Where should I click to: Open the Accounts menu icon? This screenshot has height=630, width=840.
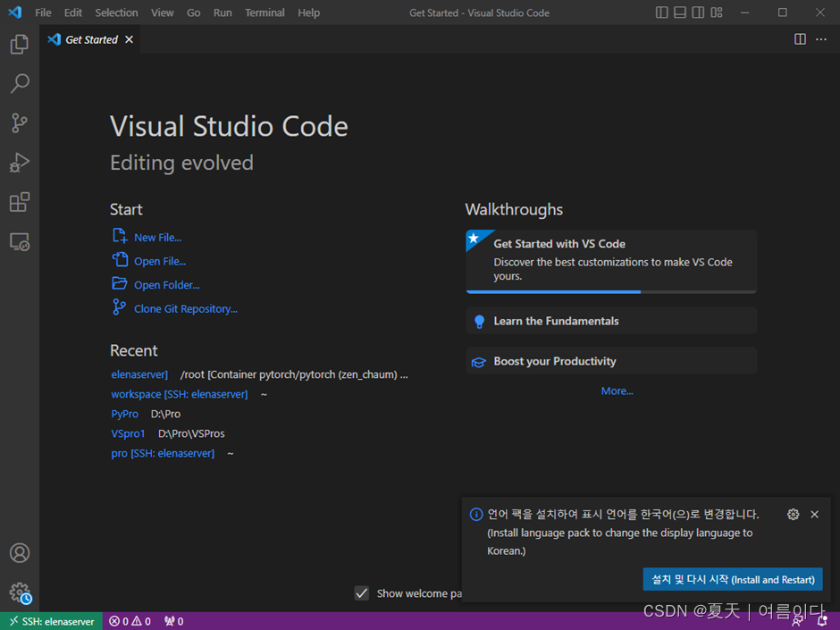(20, 553)
